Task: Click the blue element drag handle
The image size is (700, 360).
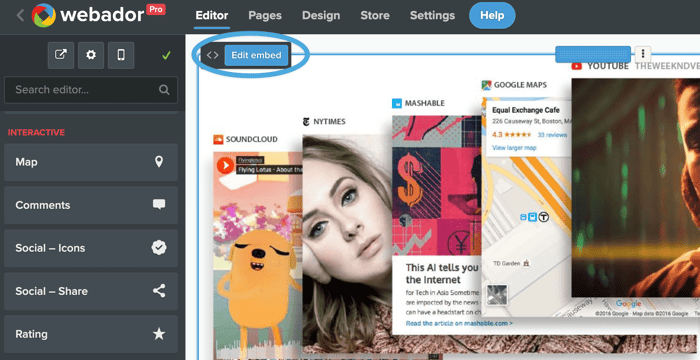Action: click(593, 54)
